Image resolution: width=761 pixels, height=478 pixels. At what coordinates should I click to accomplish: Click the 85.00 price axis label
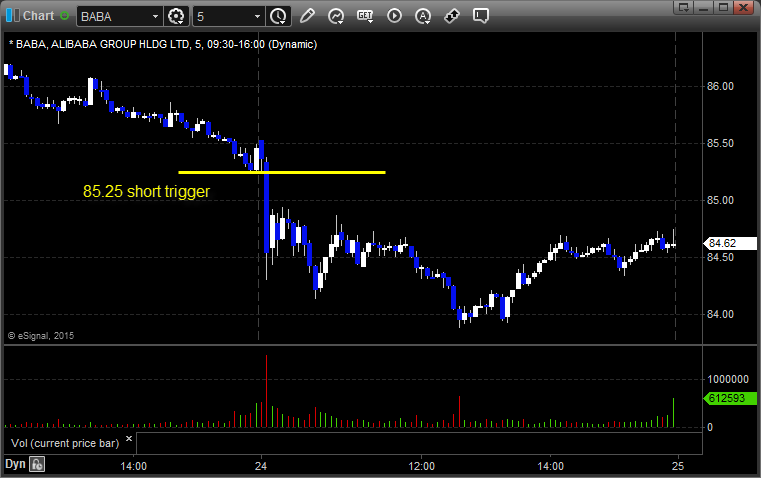click(720, 200)
